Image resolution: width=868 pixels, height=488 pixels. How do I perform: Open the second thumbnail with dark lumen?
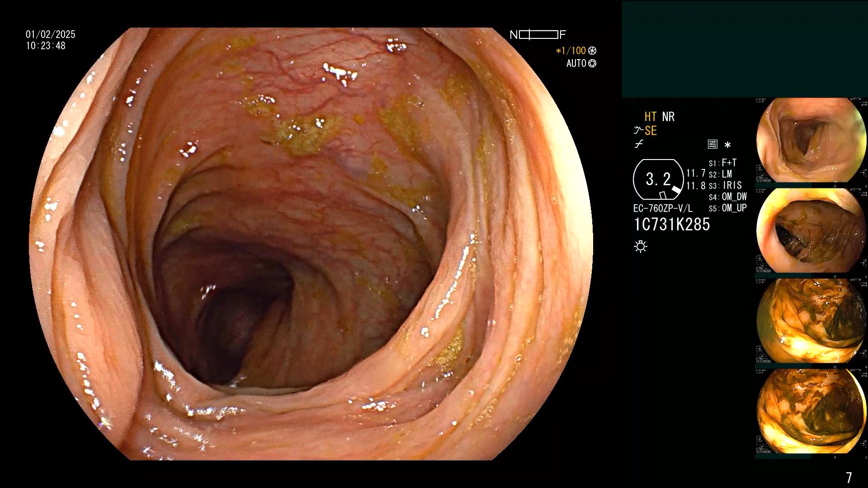(811, 230)
